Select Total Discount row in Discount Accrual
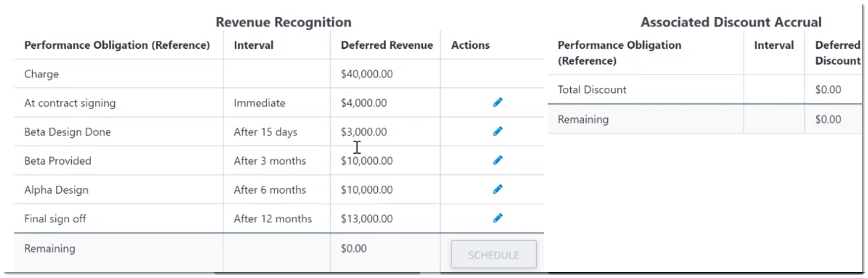The height and width of the screenshot is (278, 868). pos(705,89)
